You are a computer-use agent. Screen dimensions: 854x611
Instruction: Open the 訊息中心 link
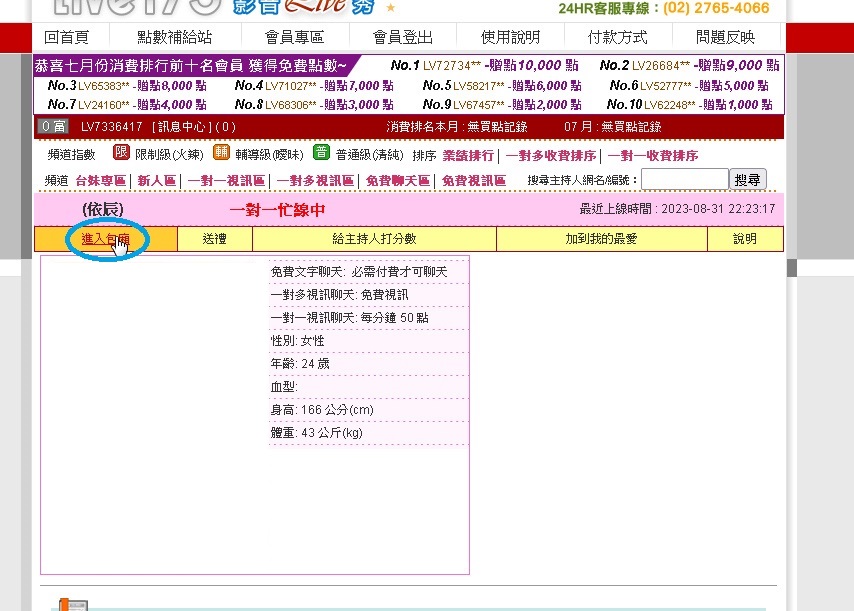coord(182,127)
